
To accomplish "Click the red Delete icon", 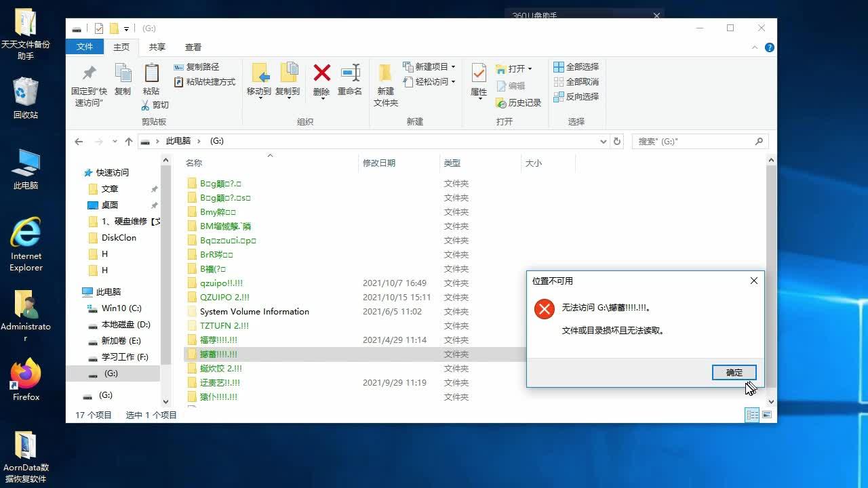I will [x=321, y=73].
